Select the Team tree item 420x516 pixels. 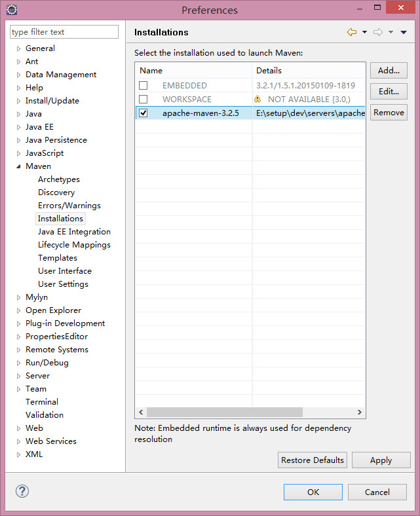pos(36,389)
